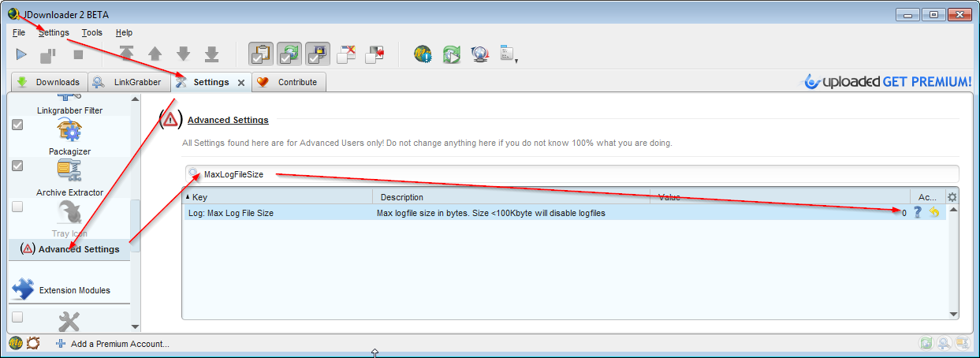980x358 pixels.
Task: Click the MaxLogFileSize search field
Action: tap(571, 174)
